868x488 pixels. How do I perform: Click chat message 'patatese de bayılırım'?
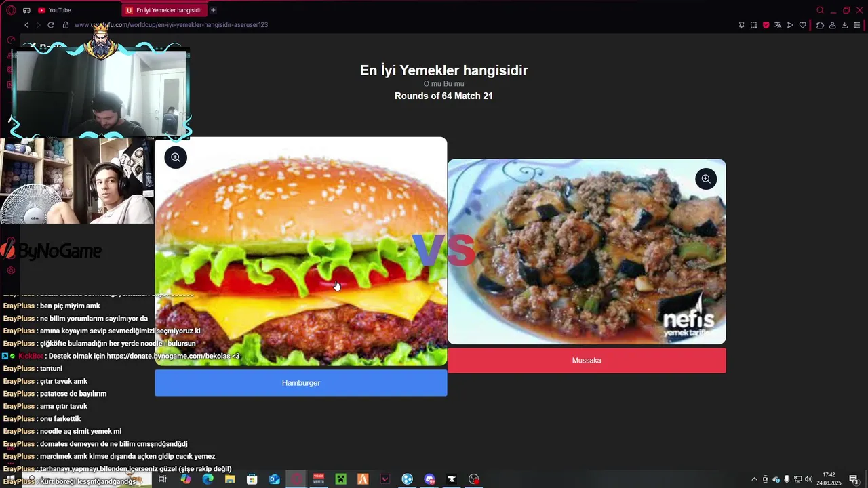pyautogui.click(x=73, y=394)
